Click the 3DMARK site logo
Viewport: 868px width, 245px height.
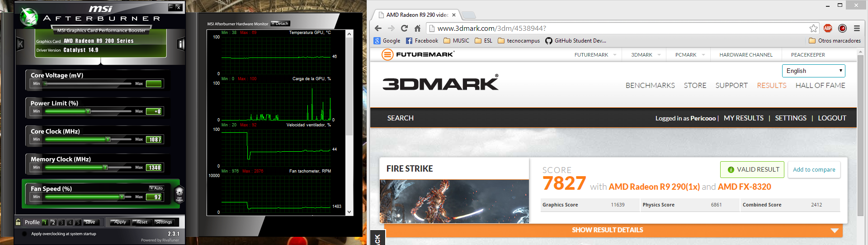(440, 83)
